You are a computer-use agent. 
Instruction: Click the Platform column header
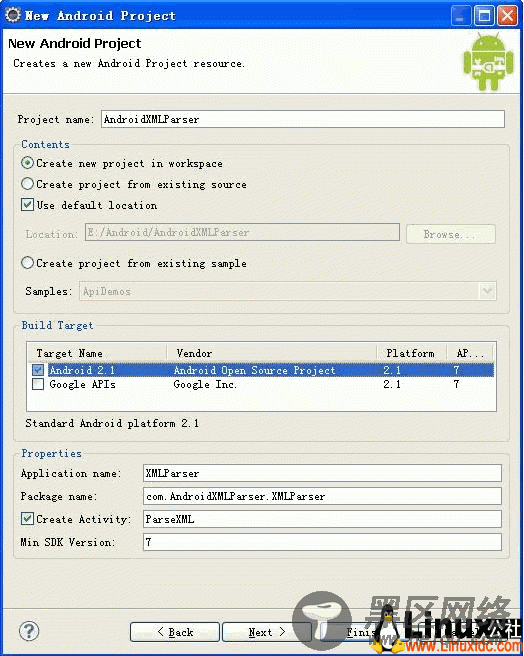coord(412,353)
